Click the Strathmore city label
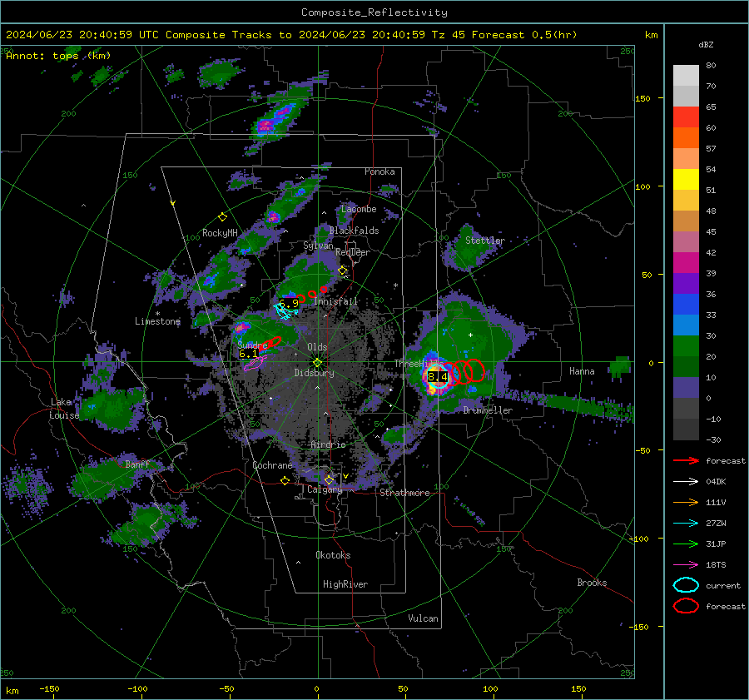Screen dimensions: 749x700 pyautogui.click(x=404, y=493)
